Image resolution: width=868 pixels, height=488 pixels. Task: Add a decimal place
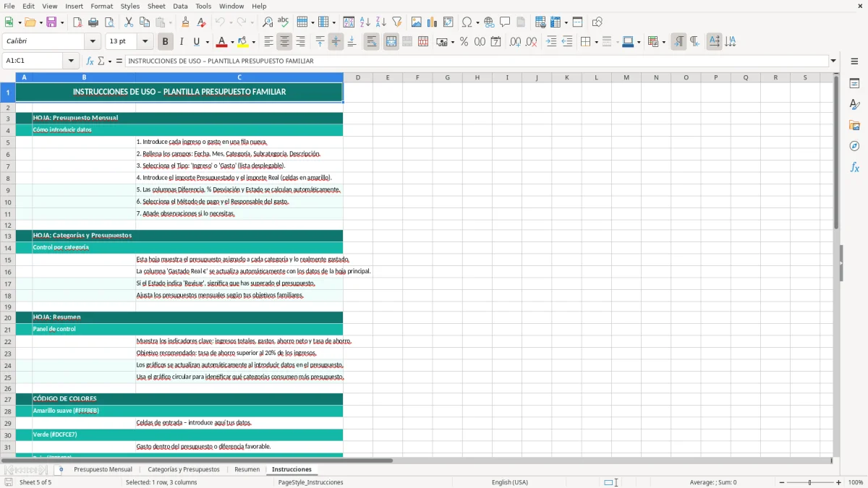[515, 42]
